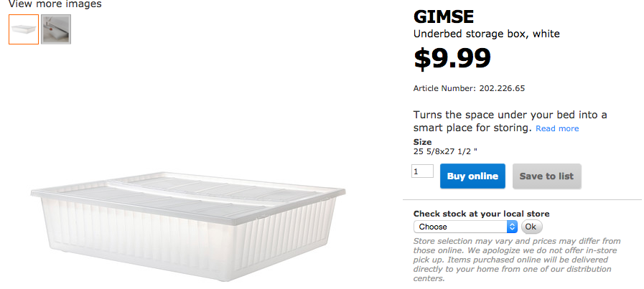Click the Ok button beside store selector
The image size is (644, 289).
coord(531,227)
